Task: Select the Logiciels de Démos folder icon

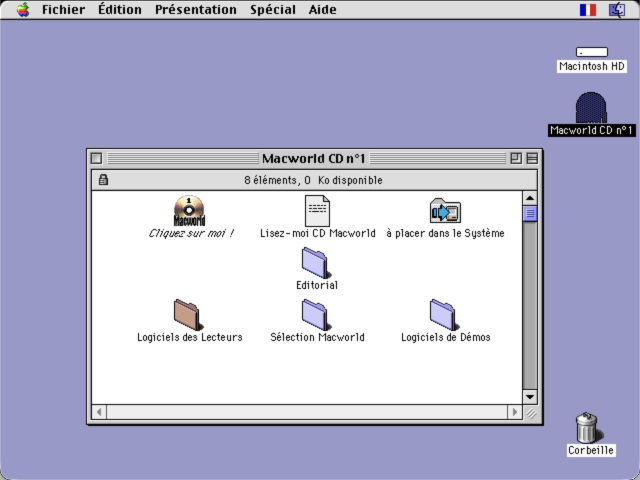Action: click(444, 315)
